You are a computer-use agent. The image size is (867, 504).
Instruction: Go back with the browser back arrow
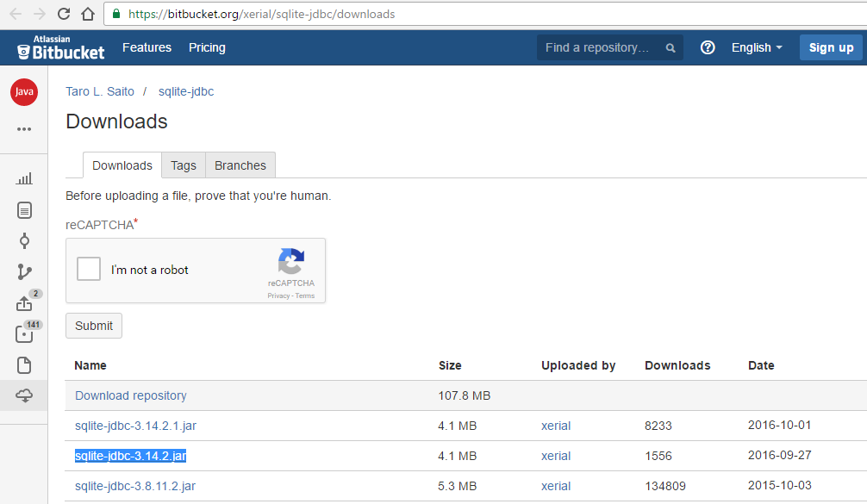pyautogui.click(x=16, y=14)
